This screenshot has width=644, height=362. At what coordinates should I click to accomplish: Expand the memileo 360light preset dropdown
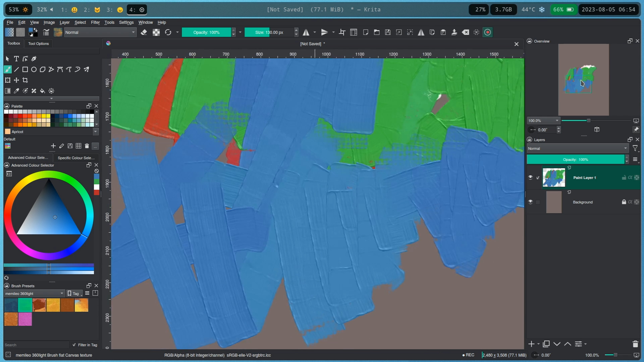(34, 294)
